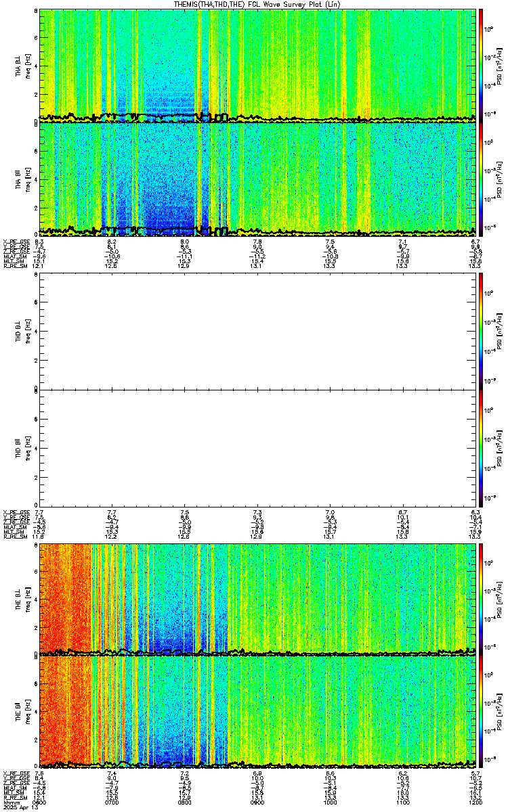Click the 'hhmm' time format label
Viewport: 508px width, 812px height.
10,803
